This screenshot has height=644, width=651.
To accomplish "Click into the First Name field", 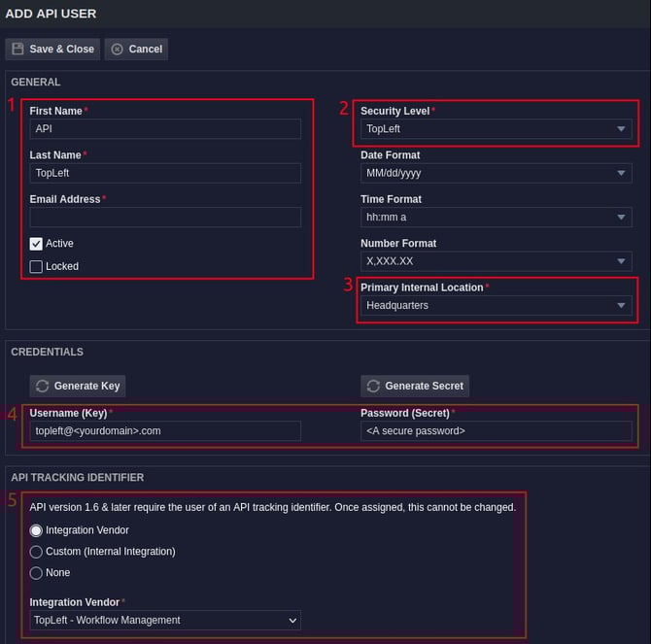I will point(165,129).
